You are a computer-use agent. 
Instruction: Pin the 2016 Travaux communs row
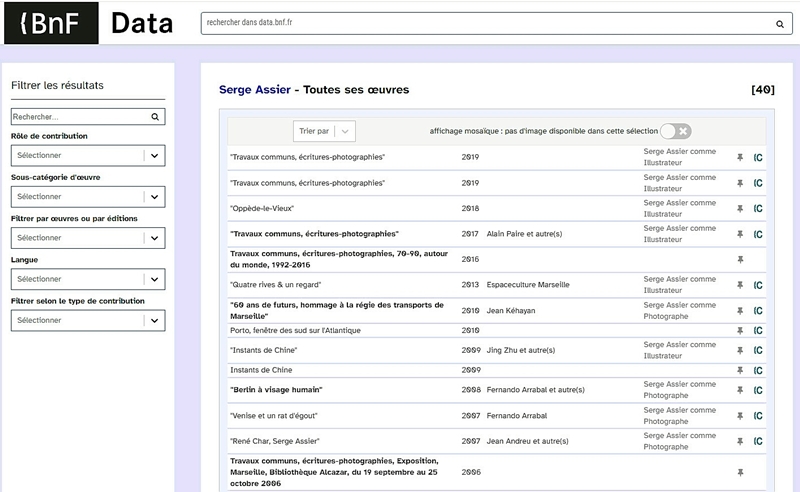[740, 259]
